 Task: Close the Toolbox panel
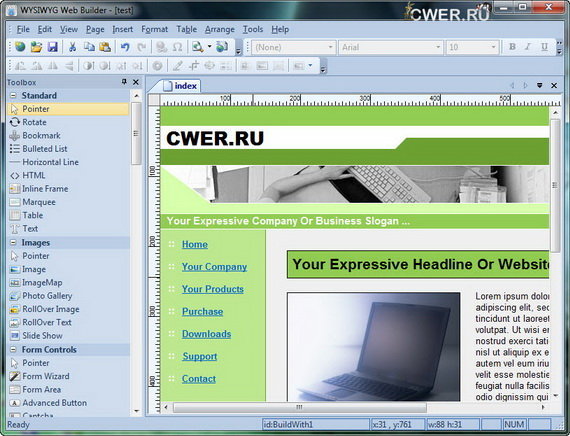pos(136,82)
